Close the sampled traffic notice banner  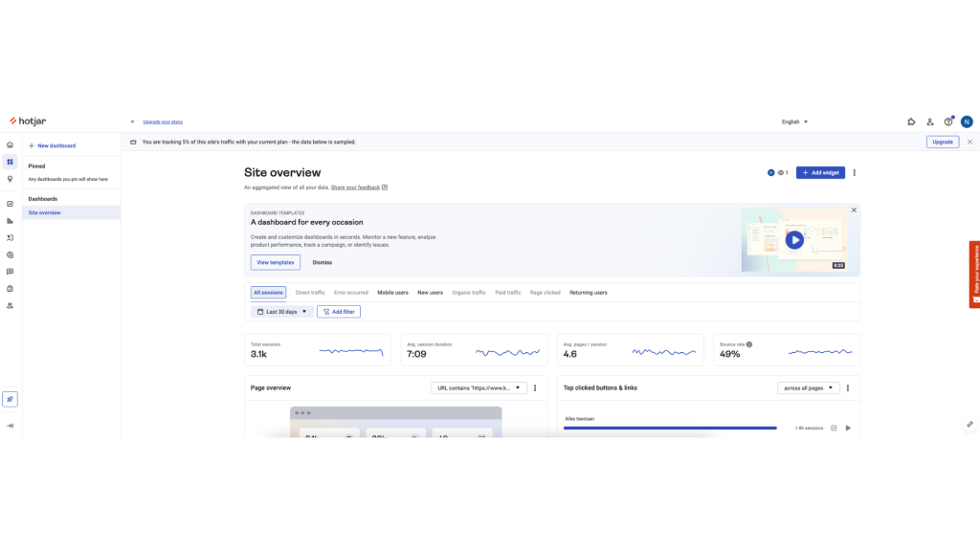pos(970,142)
